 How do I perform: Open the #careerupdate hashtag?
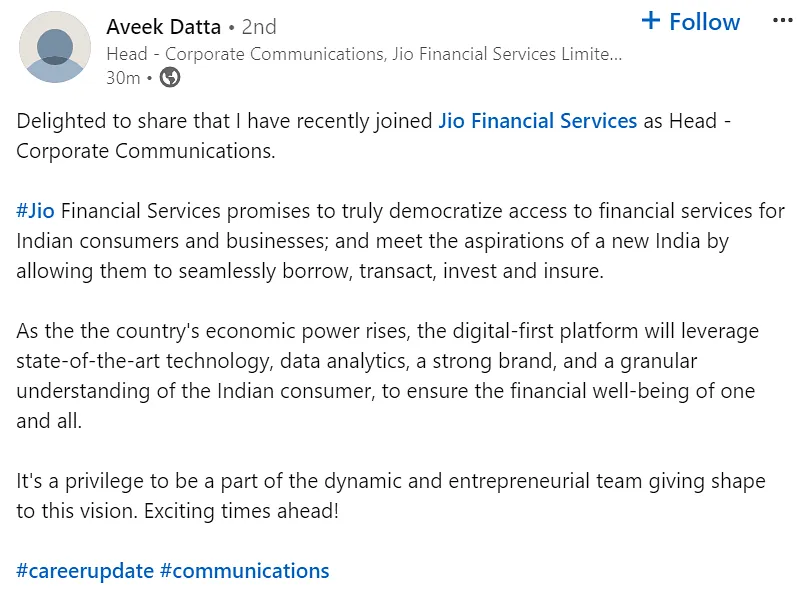click(85, 571)
